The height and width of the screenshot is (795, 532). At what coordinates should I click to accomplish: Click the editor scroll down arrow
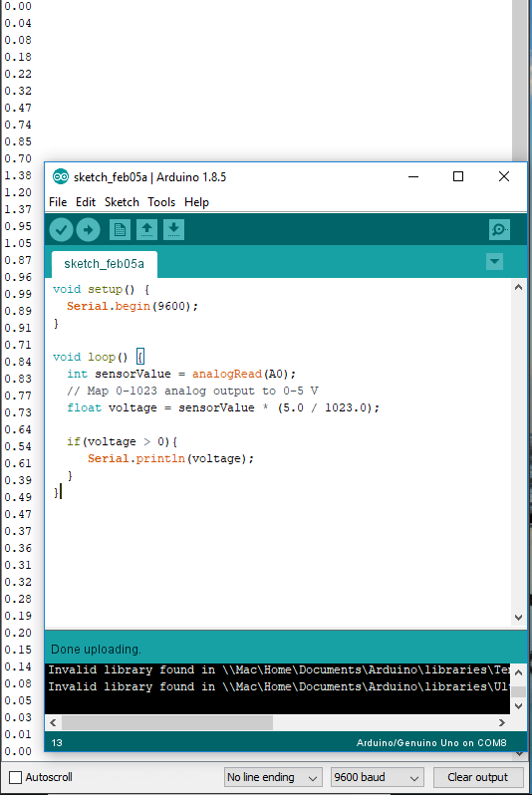pyautogui.click(x=518, y=618)
